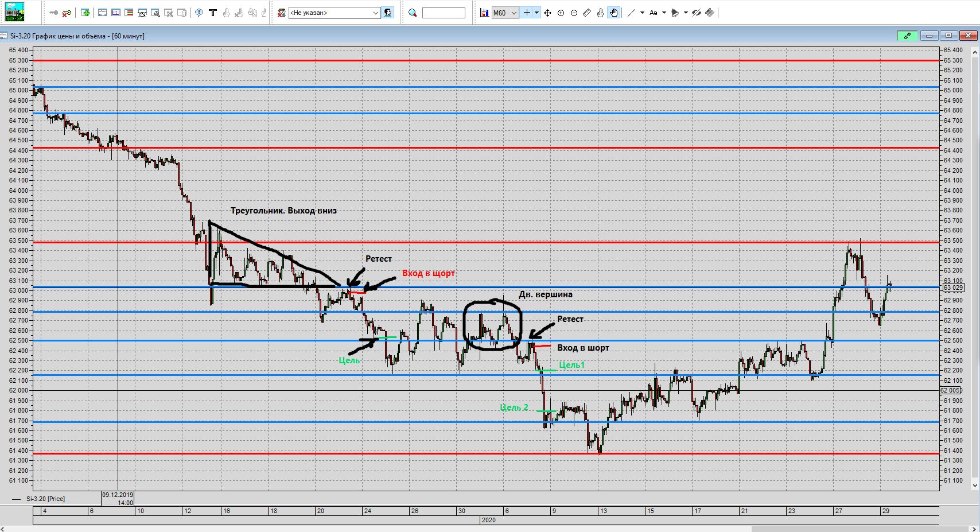Screen dimensions: 980x532
Task: Click the zoom out minus circle icon
Action: (574, 13)
